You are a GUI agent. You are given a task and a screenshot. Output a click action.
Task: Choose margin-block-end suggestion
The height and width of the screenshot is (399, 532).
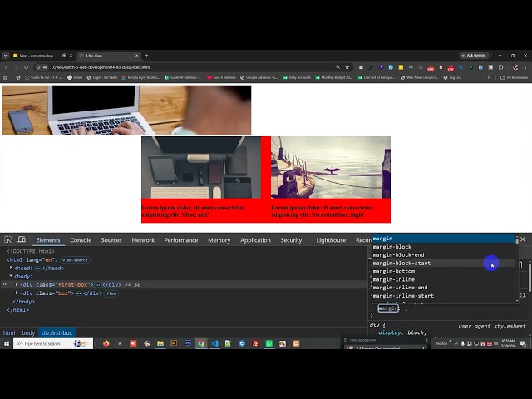443,255
